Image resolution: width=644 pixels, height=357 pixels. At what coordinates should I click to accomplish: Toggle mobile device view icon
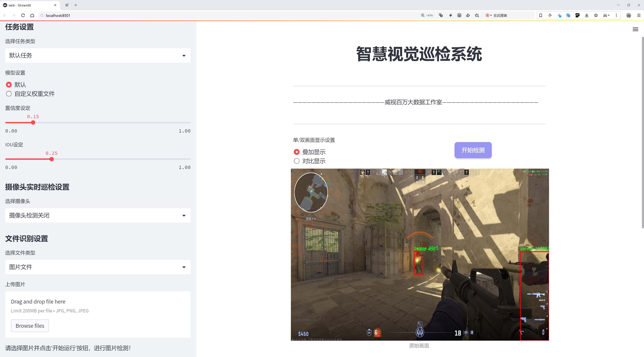click(541, 15)
